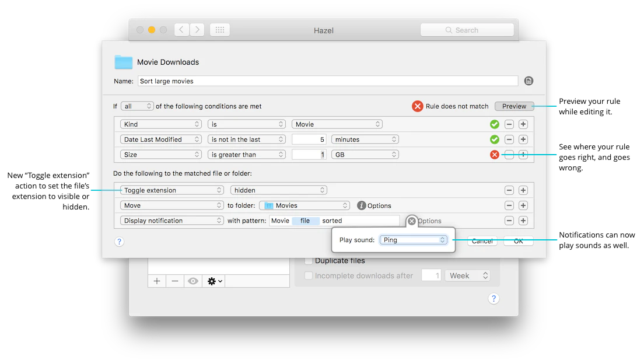Click the Cancel button
The height and width of the screenshot is (363, 644).
pyautogui.click(x=482, y=241)
